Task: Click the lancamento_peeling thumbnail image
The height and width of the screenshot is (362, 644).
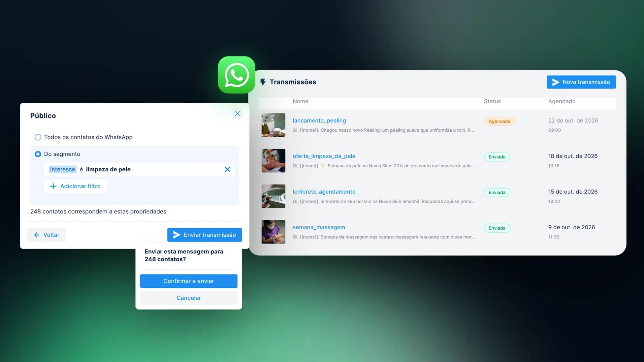Action: pos(273,125)
